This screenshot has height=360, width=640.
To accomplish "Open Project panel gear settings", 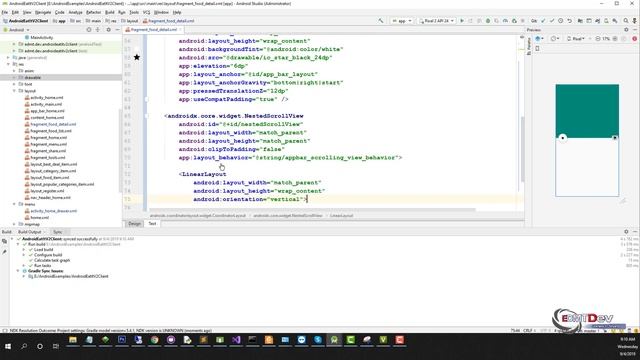I will pyautogui.click(x=108, y=30).
